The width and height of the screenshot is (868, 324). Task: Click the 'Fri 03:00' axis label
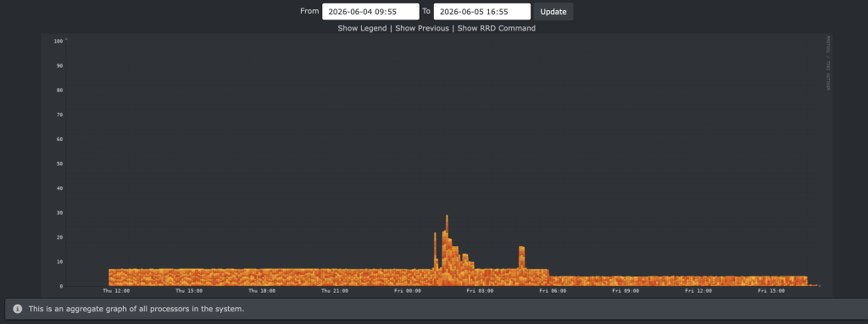[480, 291]
